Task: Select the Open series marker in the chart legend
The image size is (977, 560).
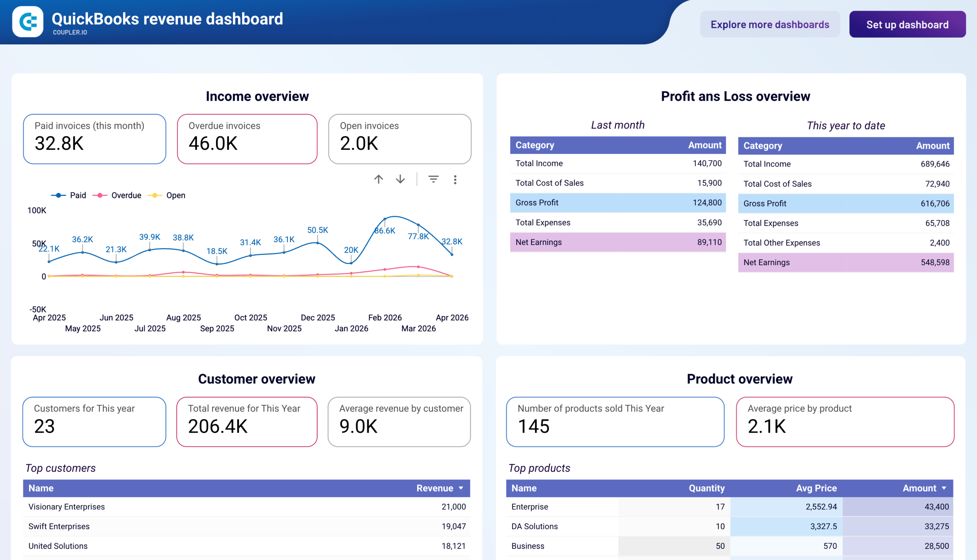Action: tap(155, 195)
